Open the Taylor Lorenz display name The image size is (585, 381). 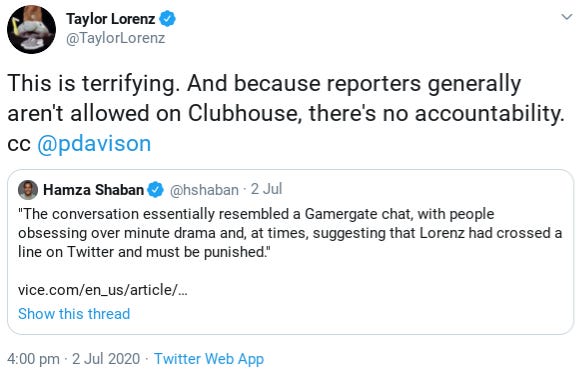coord(110,19)
